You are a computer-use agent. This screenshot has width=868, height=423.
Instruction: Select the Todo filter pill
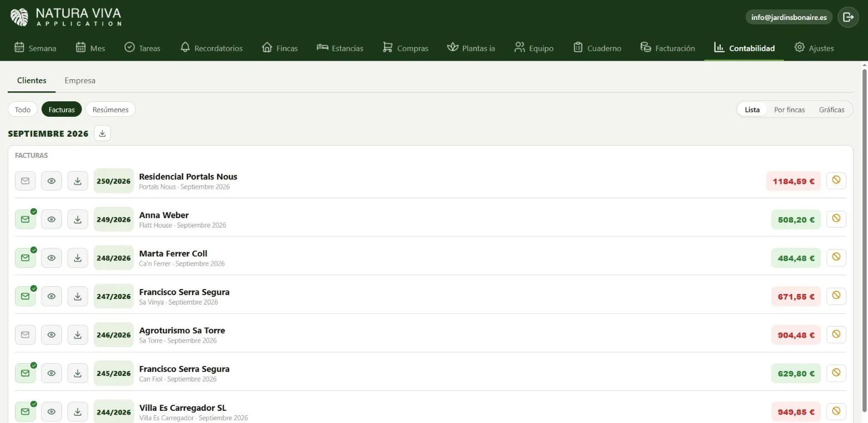pos(23,110)
